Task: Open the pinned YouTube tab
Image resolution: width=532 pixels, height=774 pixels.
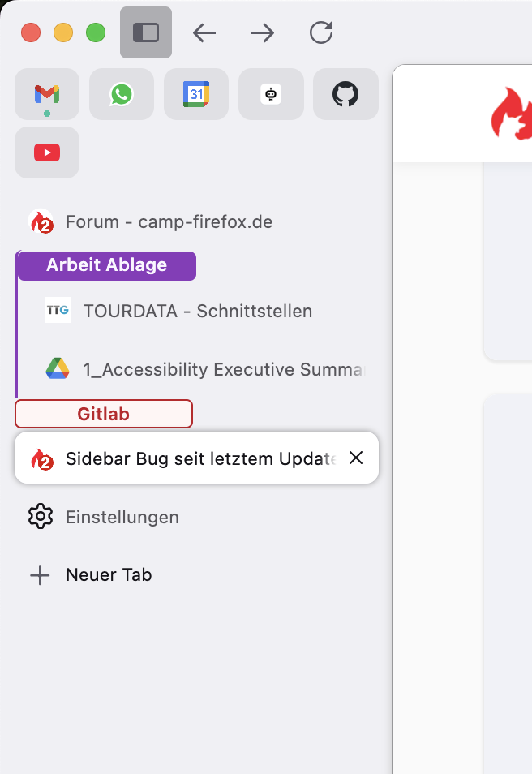Action: click(47, 153)
